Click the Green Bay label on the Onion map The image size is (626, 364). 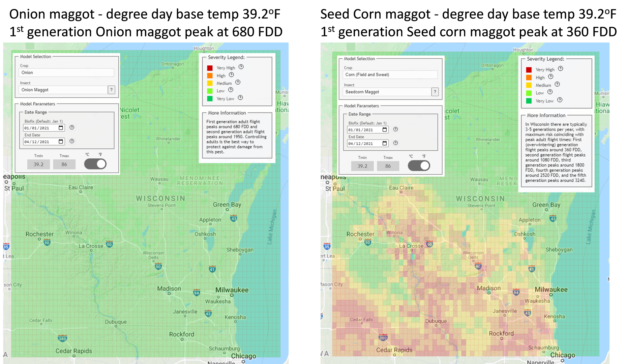click(x=227, y=205)
